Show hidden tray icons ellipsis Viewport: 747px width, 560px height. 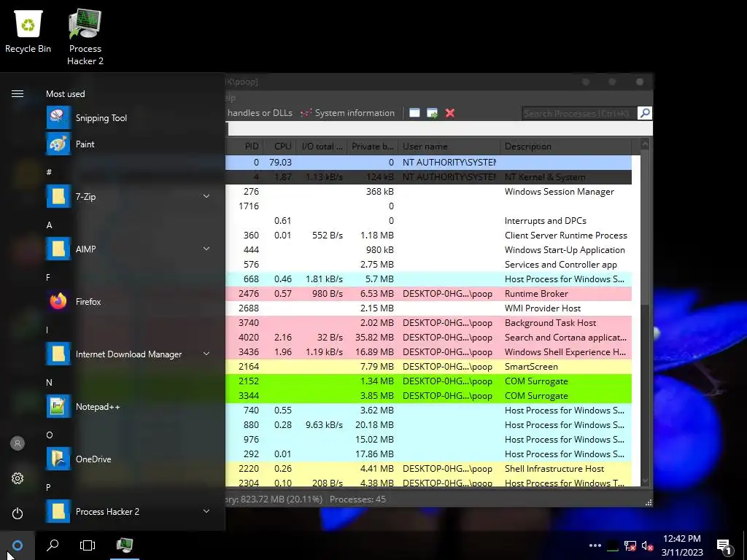(x=595, y=545)
